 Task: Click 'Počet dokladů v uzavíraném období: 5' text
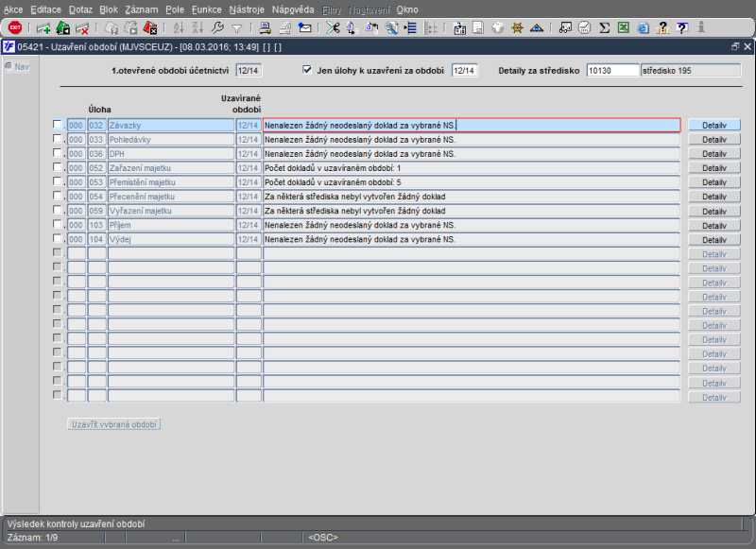[333, 182]
